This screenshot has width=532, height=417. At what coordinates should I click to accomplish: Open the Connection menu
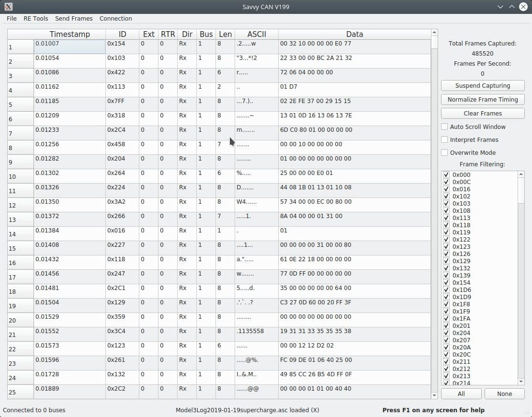[116, 18]
